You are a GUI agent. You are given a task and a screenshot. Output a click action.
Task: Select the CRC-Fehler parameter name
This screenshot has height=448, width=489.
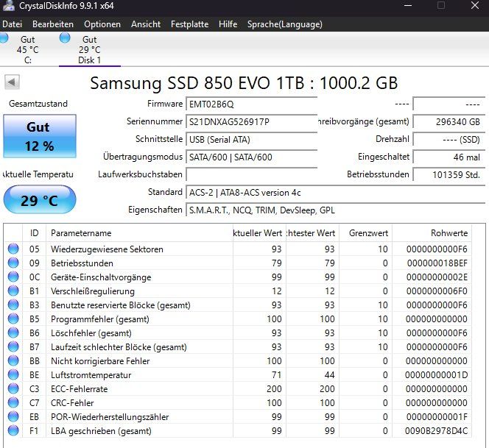coord(72,403)
